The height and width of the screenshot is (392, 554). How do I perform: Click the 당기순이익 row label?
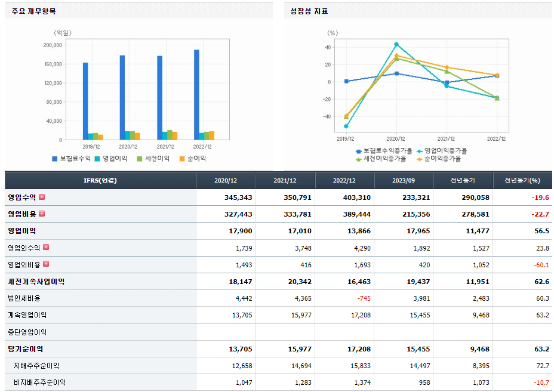26,349
